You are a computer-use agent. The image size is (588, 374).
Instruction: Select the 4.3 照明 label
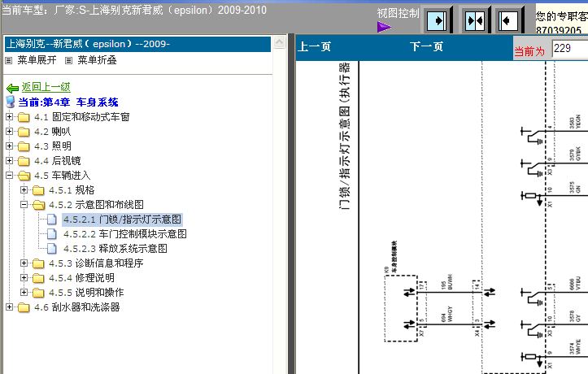pos(53,146)
